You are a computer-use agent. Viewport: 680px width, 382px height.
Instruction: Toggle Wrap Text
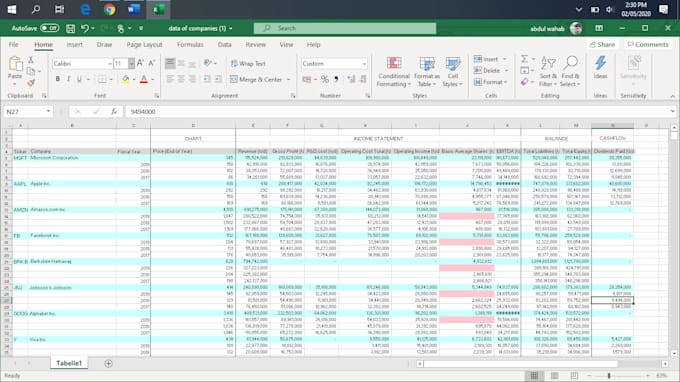click(248, 64)
